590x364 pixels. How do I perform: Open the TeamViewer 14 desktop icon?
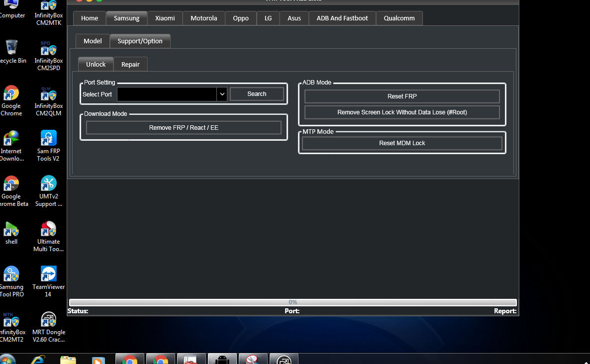(x=49, y=281)
